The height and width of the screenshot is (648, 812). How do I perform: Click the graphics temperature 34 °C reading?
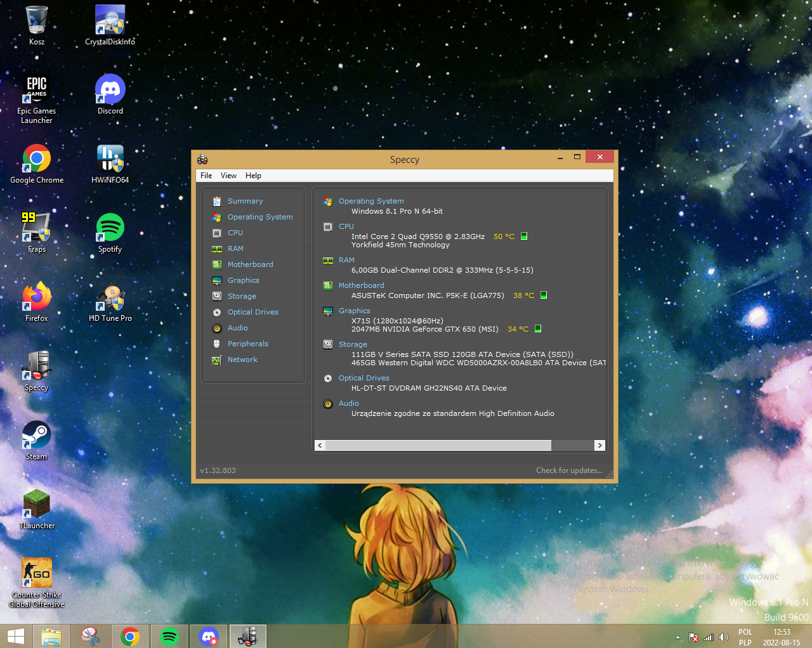518,329
